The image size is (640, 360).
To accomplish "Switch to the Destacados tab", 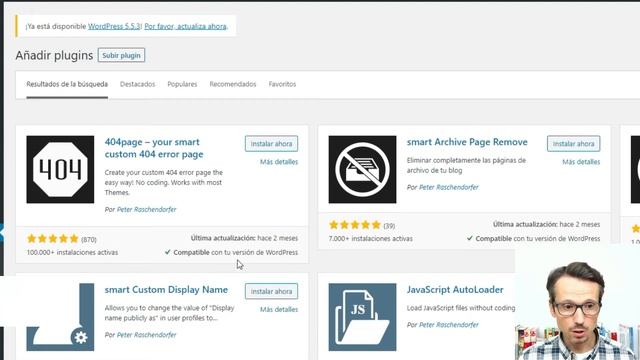I will point(138,84).
